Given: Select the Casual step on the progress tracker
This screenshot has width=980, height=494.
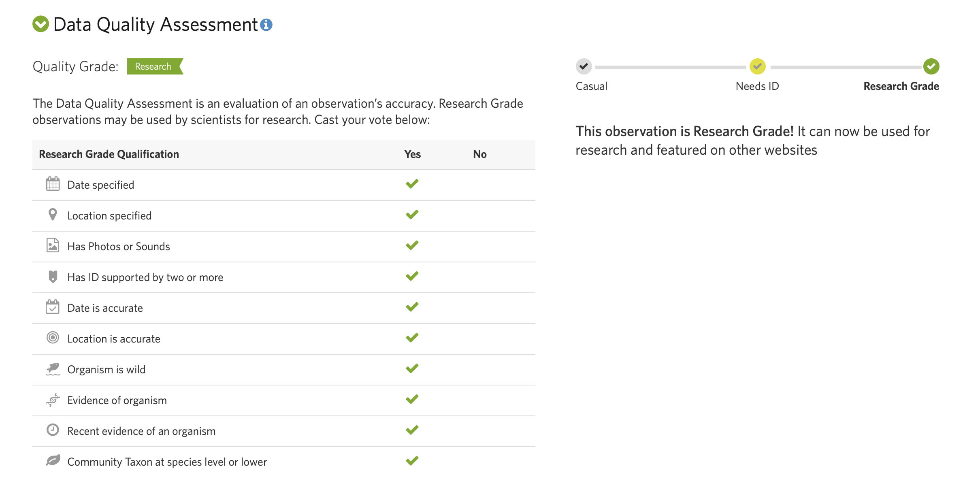Looking at the screenshot, I should [584, 66].
